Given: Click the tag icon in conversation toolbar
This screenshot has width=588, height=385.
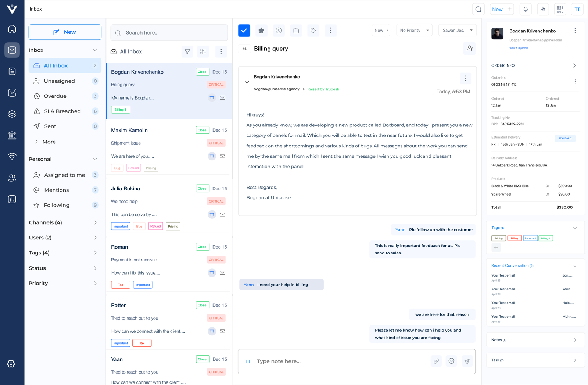Looking at the screenshot, I should [313, 31].
